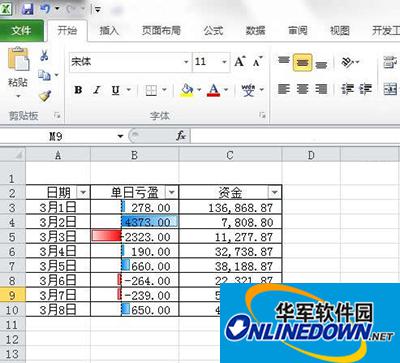
Task: Click the Excel application icon
Action: point(6,9)
